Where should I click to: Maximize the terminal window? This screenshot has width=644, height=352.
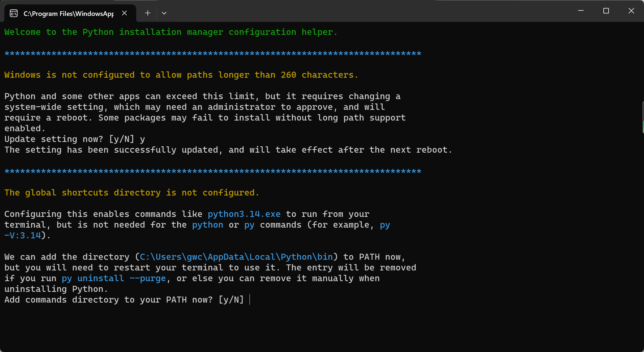point(606,11)
